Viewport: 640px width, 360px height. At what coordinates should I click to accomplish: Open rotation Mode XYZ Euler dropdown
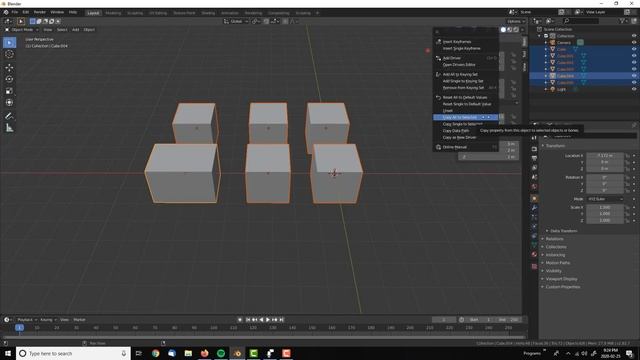[605, 199]
